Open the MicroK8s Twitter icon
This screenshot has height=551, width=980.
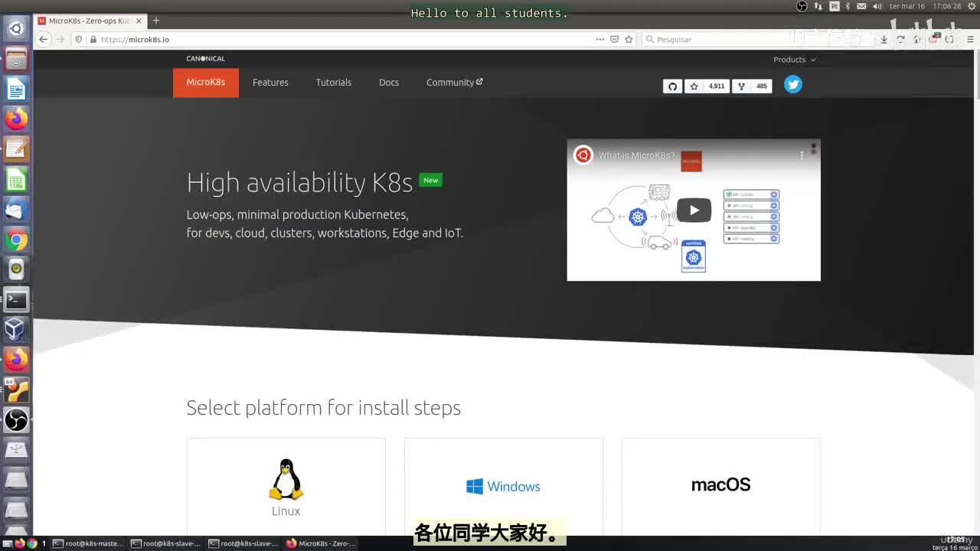click(793, 85)
